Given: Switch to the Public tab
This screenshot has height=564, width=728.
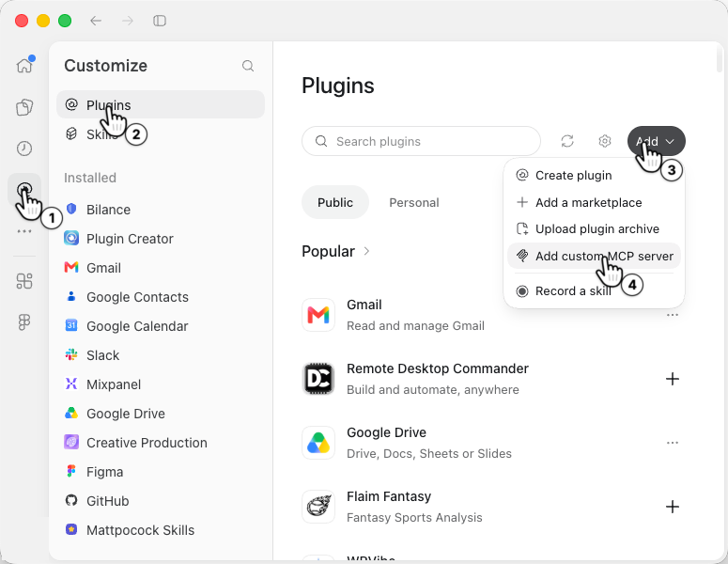Looking at the screenshot, I should pyautogui.click(x=335, y=202).
